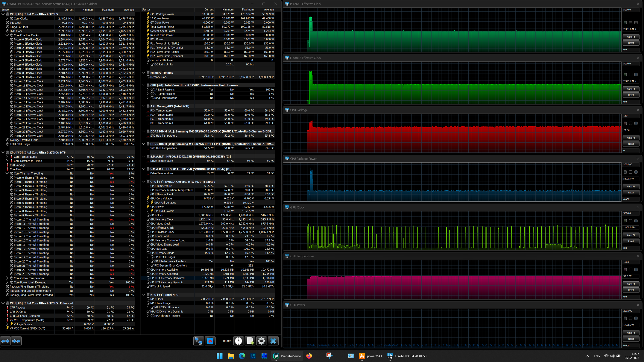Screen dimensions: 644x362
Task: Toggle first checkbox in CPU Package graph
Action: (x=625, y=123)
